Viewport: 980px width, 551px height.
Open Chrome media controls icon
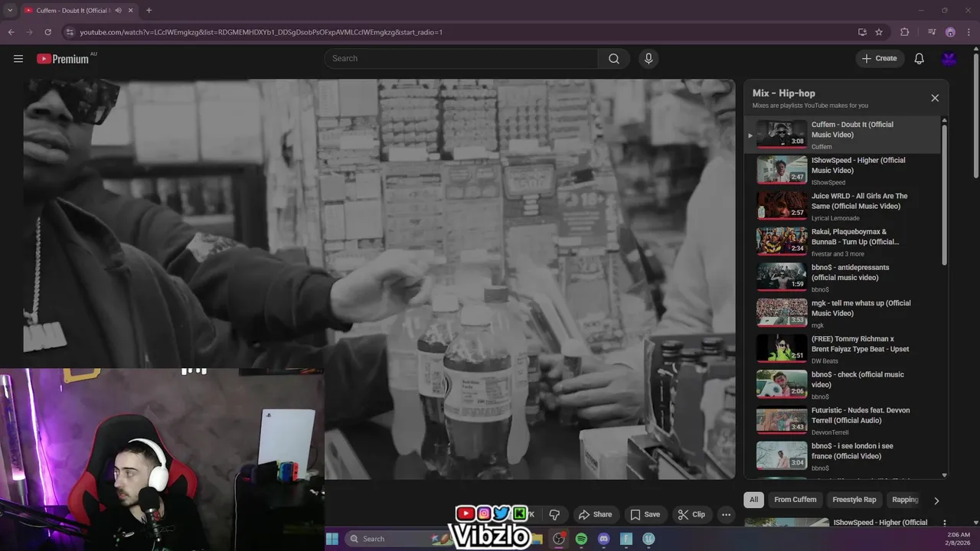(x=931, y=32)
